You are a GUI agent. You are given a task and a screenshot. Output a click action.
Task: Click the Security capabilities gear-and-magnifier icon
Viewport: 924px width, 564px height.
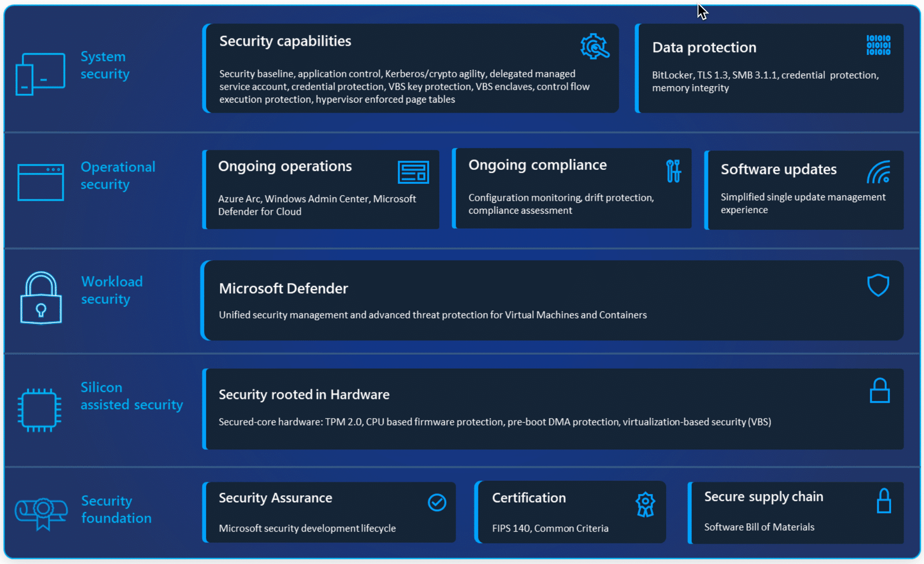tap(594, 46)
